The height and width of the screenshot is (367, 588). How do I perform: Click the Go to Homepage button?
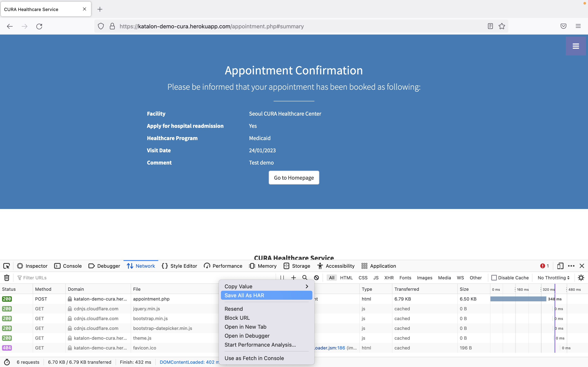pyautogui.click(x=294, y=178)
